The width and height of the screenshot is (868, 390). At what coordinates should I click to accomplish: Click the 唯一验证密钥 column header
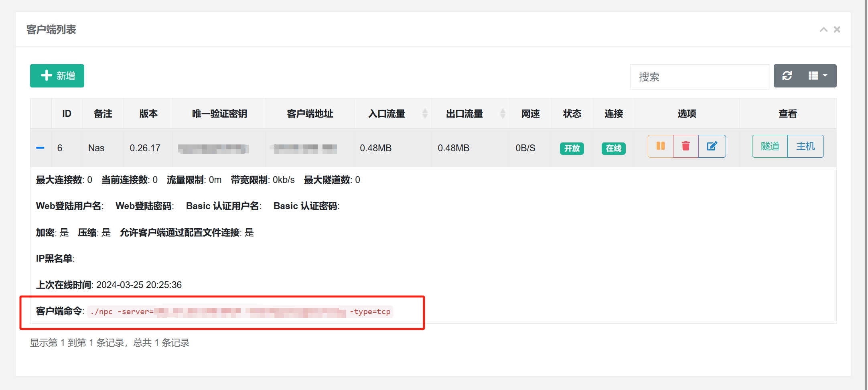(219, 114)
